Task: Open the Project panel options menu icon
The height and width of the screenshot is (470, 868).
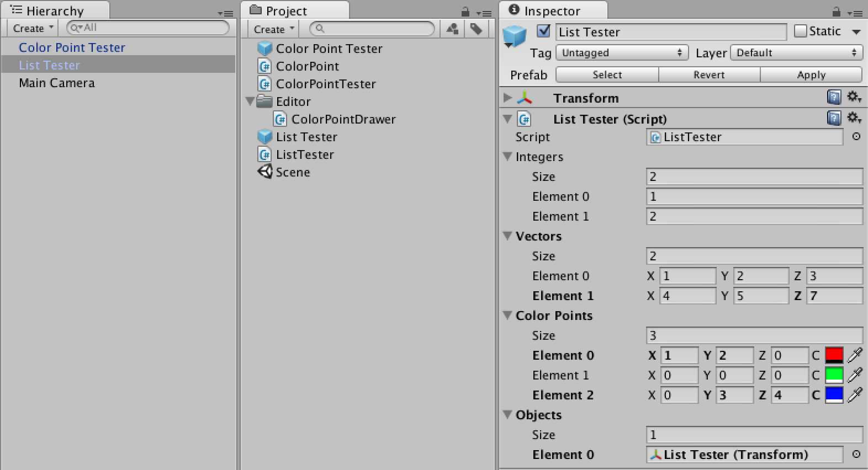Action: 484,13
